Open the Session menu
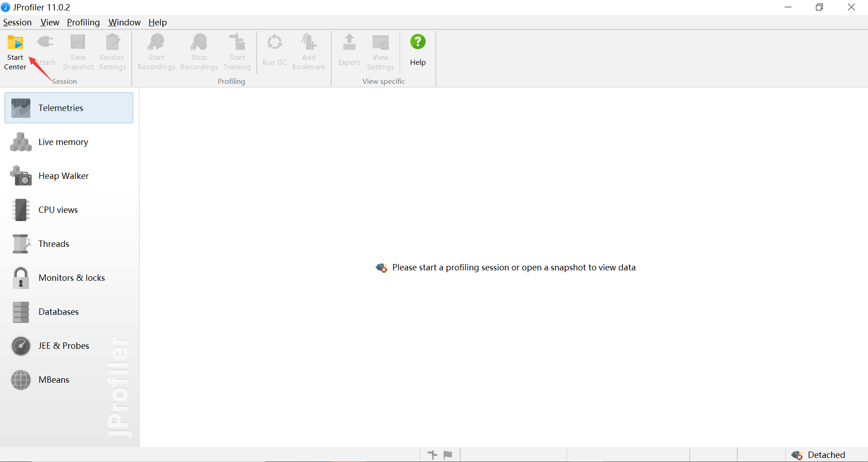Image resolution: width=868 pixels, height=462 pixels. point(17,22)
